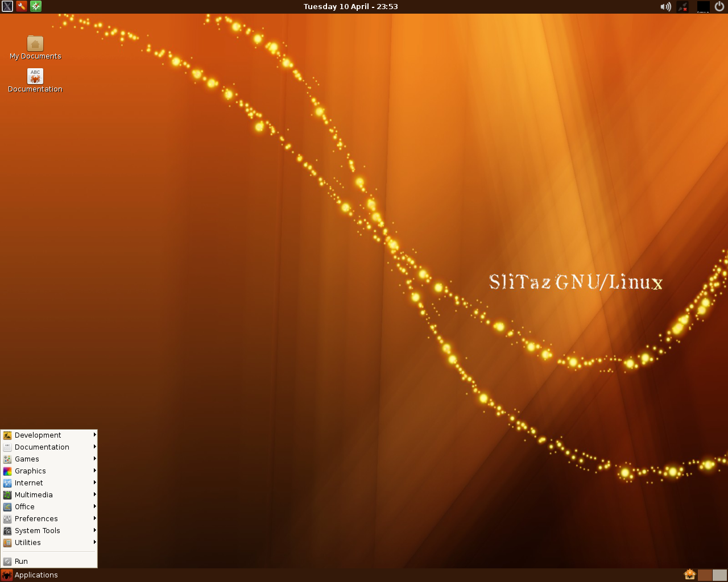Expand the Utilities submenu arrow
The image size is (728, 582).
pyautogui.click(x=95, y=542)
